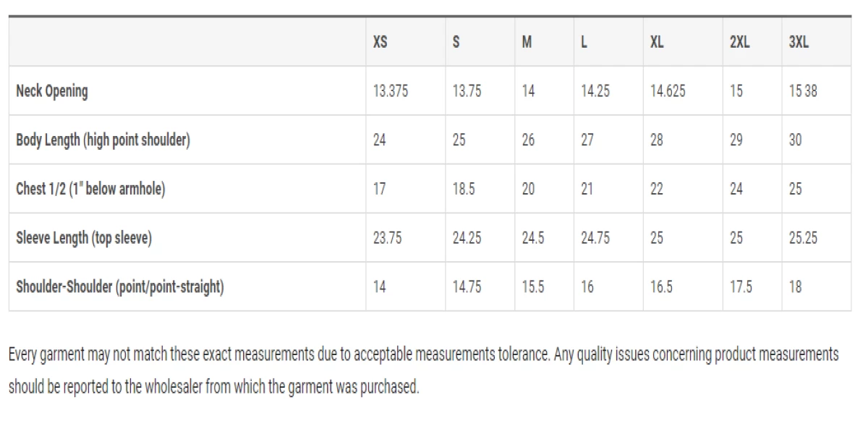Select the 2XL column header
This screenshot has width=868, height=434.
coord(739,42)
